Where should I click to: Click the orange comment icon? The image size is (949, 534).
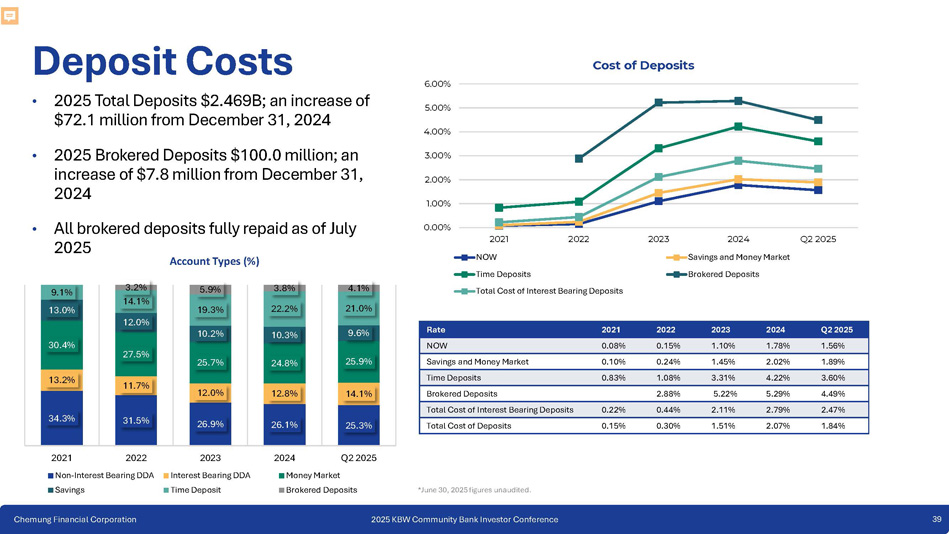pyautogui.click(x=11, y=15)
